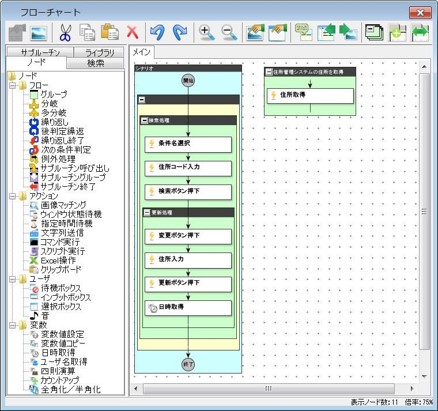
Task: Collapse the 検索処理 group box
Action: tap(144, 121)
